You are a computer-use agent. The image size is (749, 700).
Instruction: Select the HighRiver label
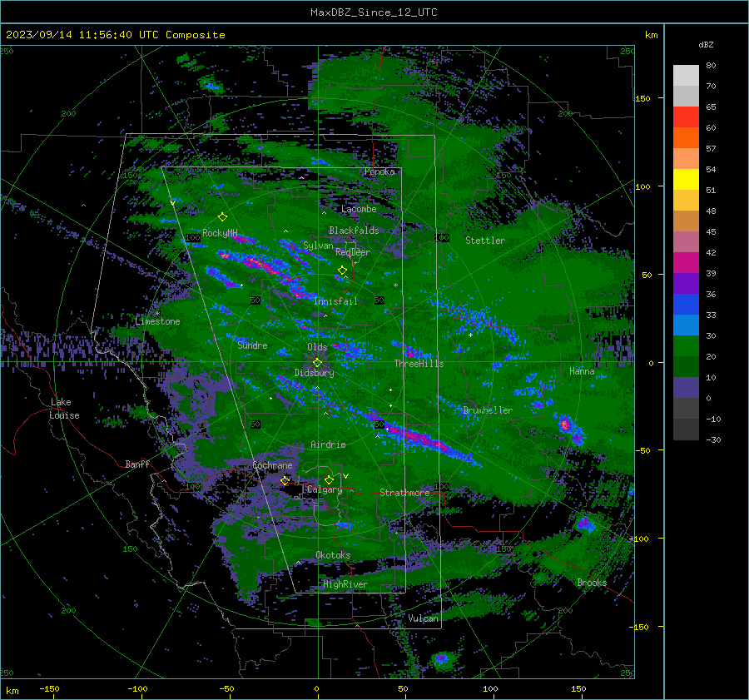[345, 584]
